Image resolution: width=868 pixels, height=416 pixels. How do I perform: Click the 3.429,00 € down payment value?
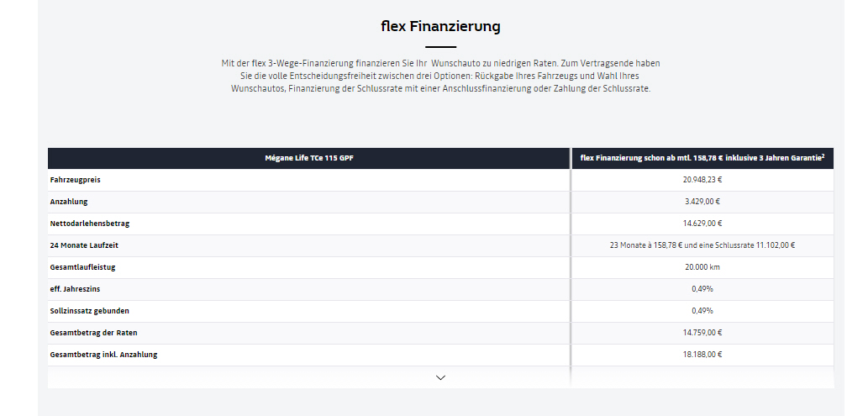pyautogui.click(x=702, y=202)
